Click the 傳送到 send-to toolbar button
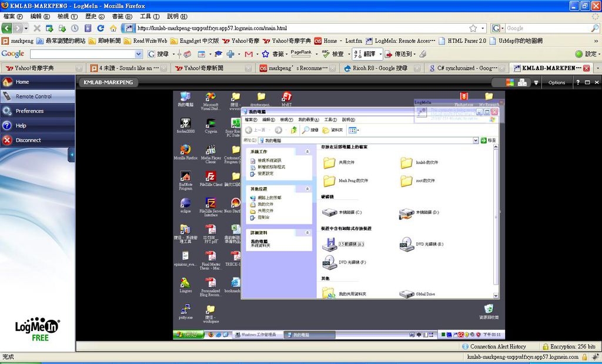Viewport: 602px width, 364px height. pos(399,54)
